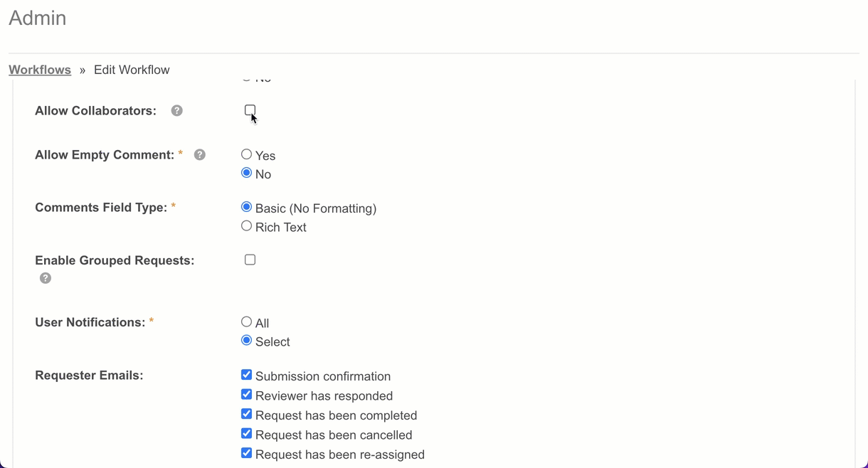Choose Basic (No Formatting) comments type

click(x=247, y=207)
